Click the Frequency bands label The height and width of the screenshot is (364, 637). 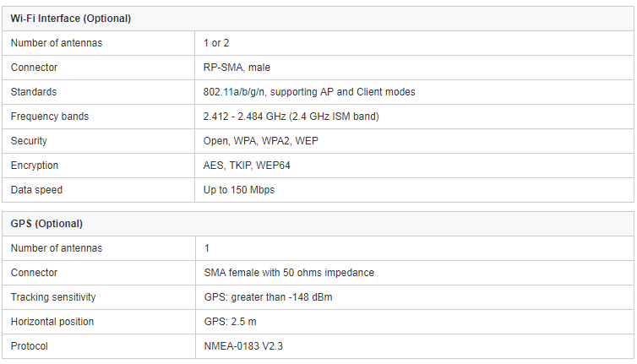click(x=50, y=117)
